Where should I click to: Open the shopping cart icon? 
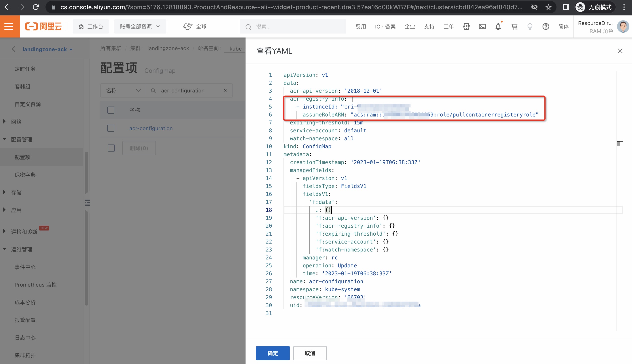pos(514,26)
